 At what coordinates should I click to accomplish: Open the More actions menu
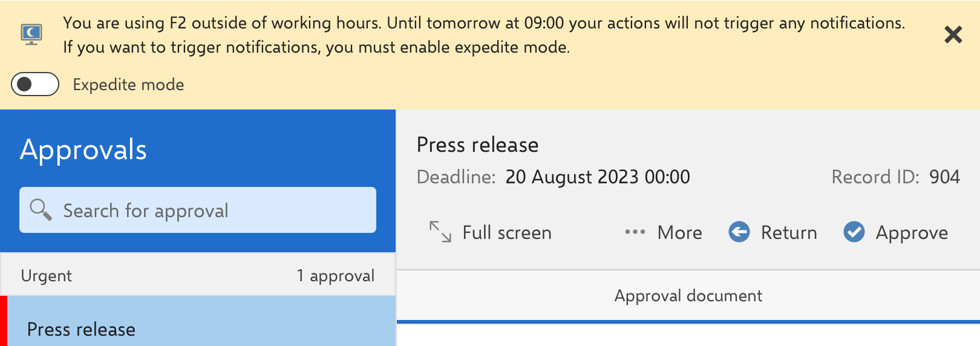[679, 233]
